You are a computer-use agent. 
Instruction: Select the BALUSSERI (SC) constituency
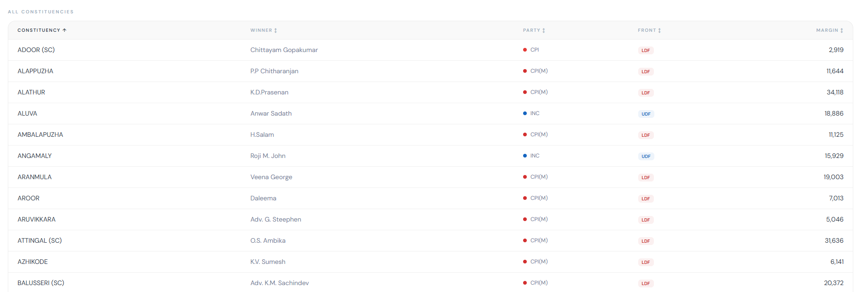(x=41, y=283)
